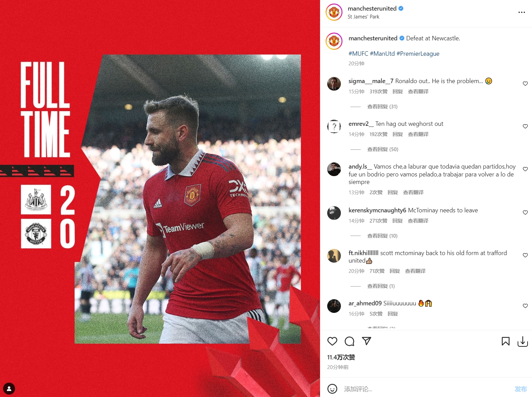Open ar_ahmed09's profile avatar
The height and width of the screenshot is (397, 532).
pos(334,306)
